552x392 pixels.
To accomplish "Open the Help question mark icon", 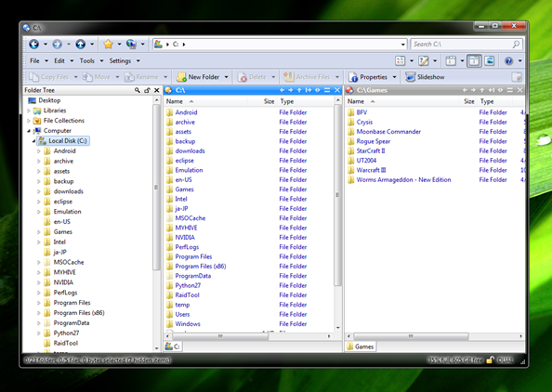I will click(508, 61).
